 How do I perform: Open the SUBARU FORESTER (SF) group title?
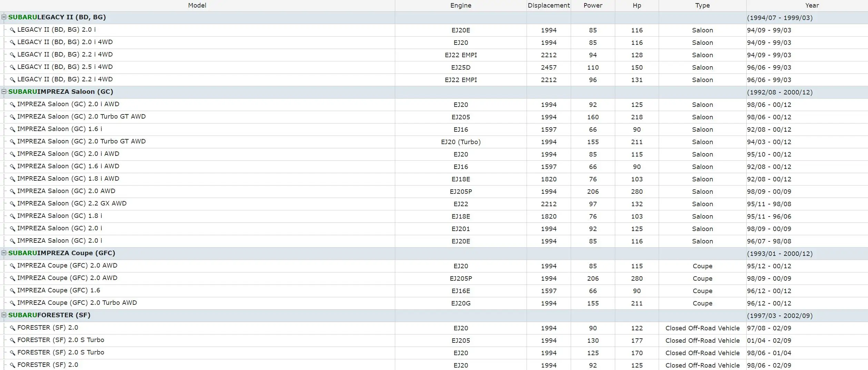tap(49, 315)
